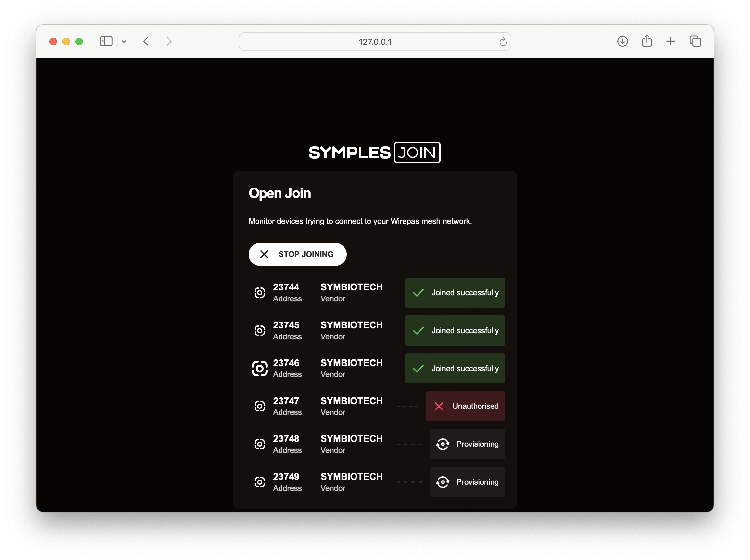Screen dimensions: 750x560
Task: Click the device icon for address 23747
Action: pos(260,406)
